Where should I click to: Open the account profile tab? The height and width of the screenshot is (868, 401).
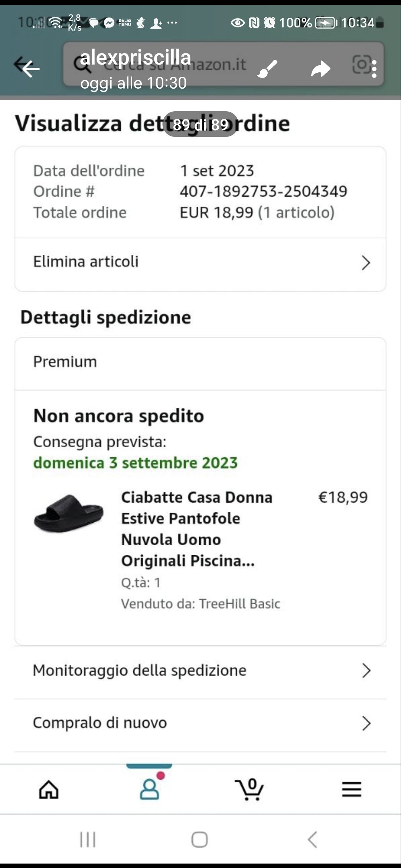(149, 789)
